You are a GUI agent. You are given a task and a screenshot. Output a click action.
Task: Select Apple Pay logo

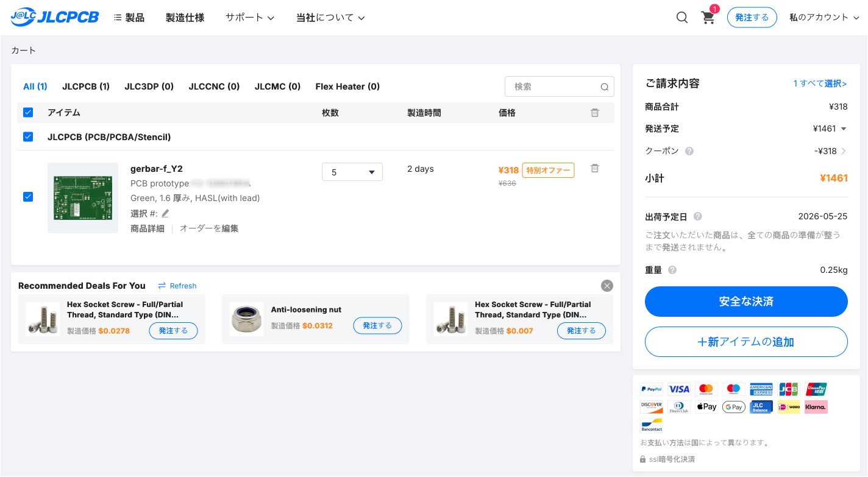pyautogui.click(x=706, y=407)
